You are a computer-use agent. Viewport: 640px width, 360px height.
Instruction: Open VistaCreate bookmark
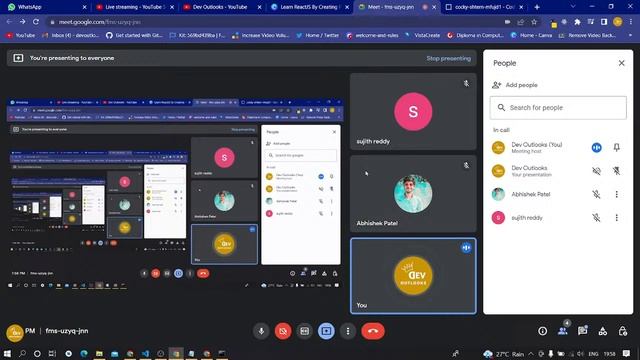[x=422, y=36]
